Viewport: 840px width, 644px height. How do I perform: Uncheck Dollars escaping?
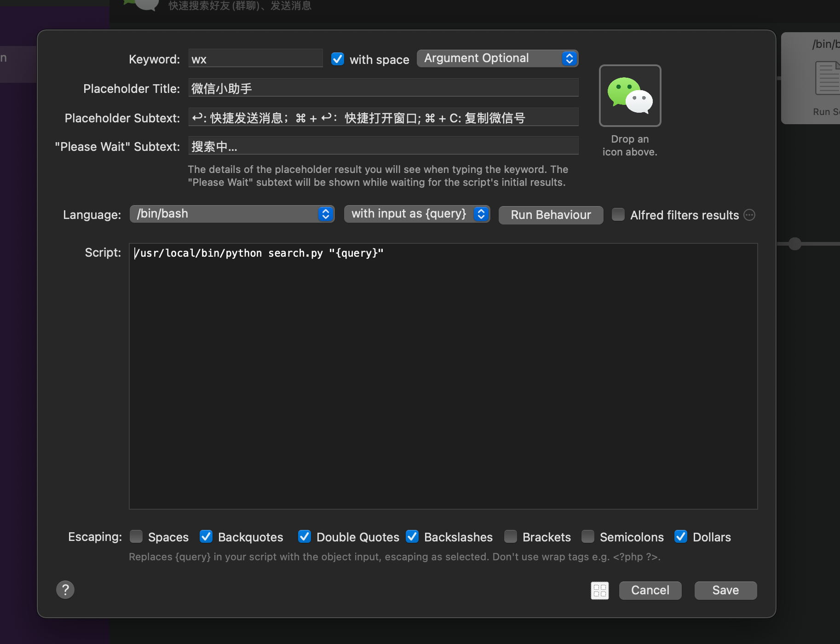click(682, 537)
